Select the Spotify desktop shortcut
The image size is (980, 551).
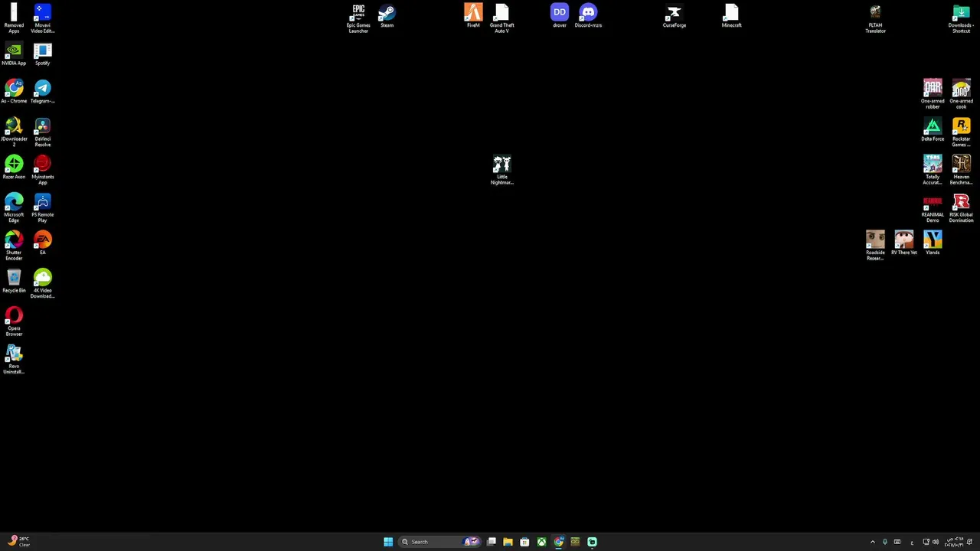[x=42, y=54]
